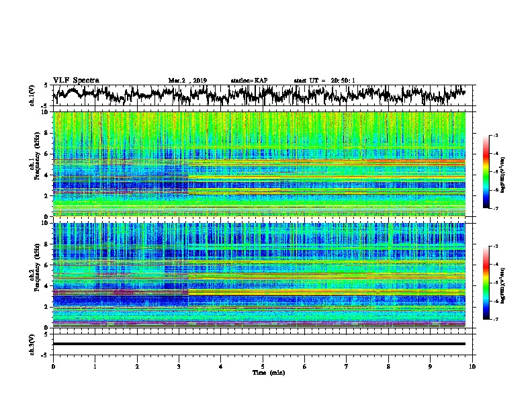Click the '-5' tick of ch.1(V) axis

pyautogui.click(x=45, y=106)
